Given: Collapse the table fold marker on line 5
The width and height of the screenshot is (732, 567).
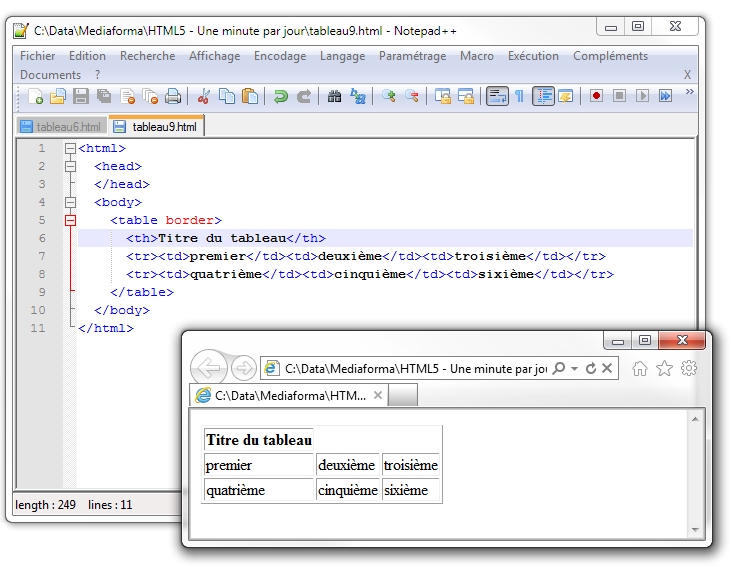Looking at the screenshot, I should 70,220.
